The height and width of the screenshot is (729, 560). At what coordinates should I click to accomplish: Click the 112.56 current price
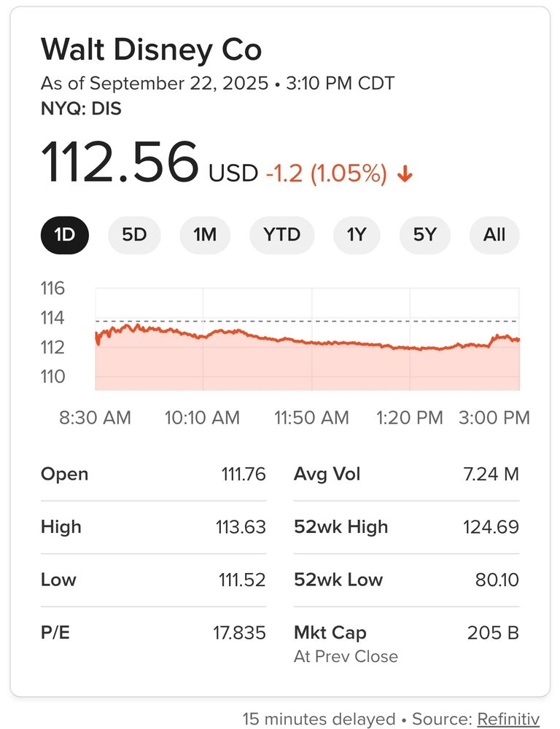coord(120,162)
